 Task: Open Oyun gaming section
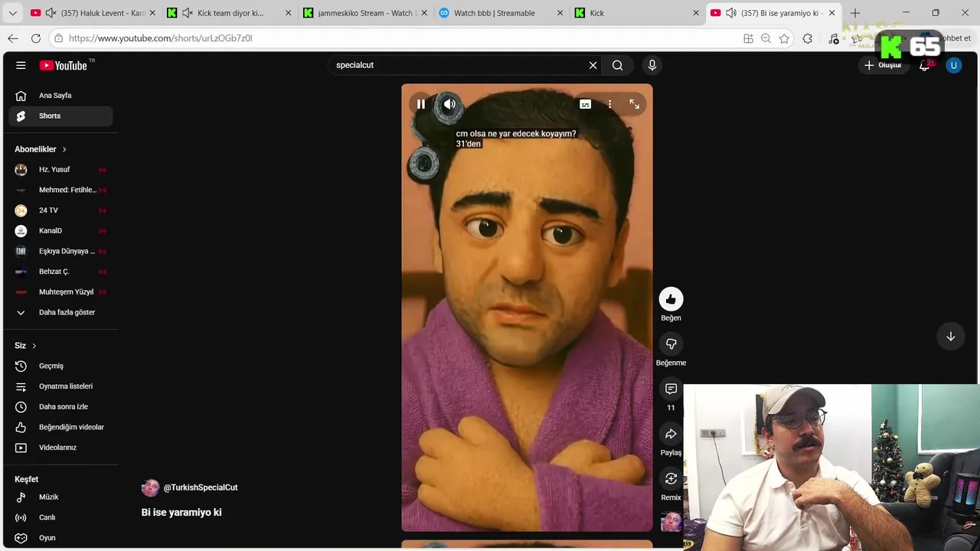(x=60, y=538)
